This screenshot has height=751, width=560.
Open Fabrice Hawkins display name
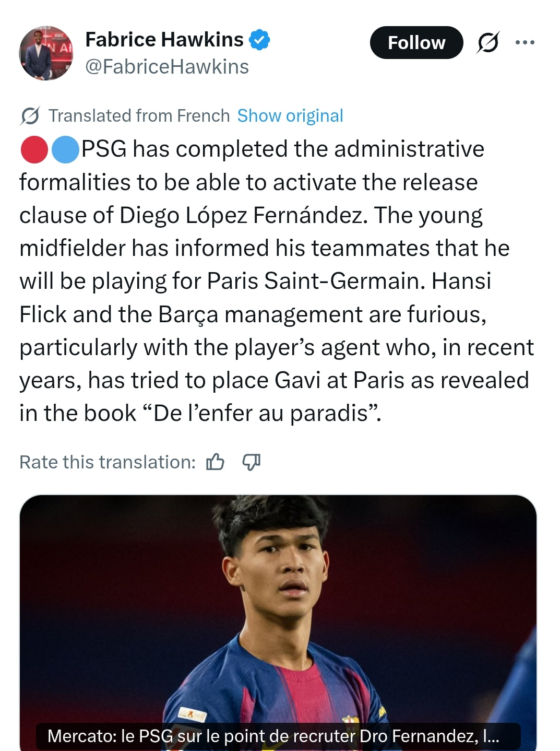click(164, 40)
